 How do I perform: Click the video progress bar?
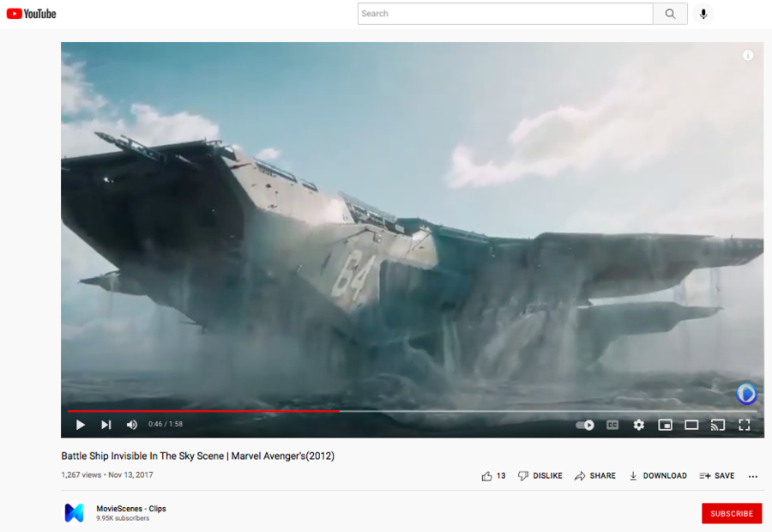[412, 411]
